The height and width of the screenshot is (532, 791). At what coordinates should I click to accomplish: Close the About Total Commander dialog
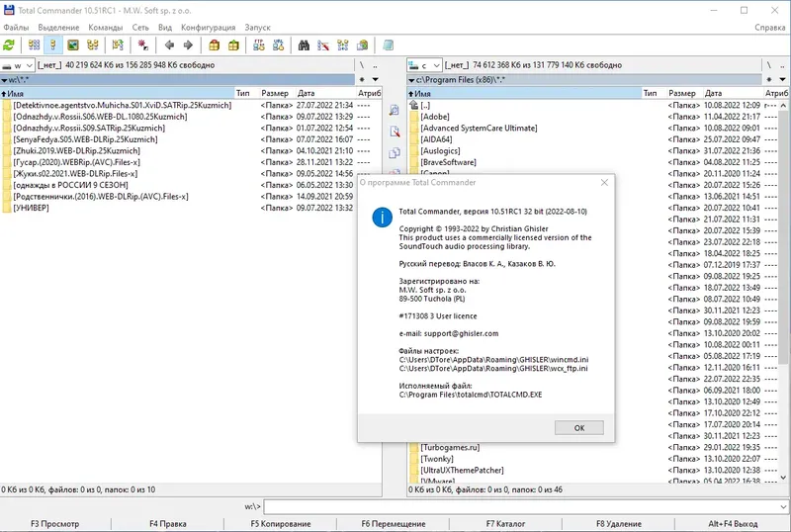[x=604, y=183]
